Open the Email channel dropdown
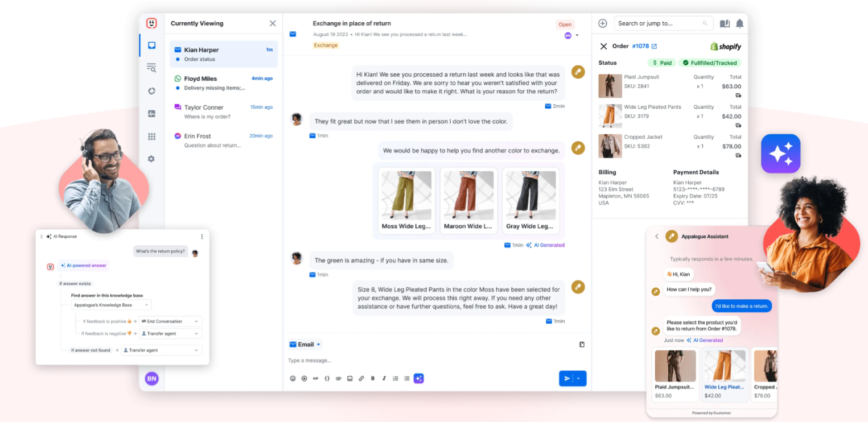This screenshot has height=422, width=868. tap(305, 344)
